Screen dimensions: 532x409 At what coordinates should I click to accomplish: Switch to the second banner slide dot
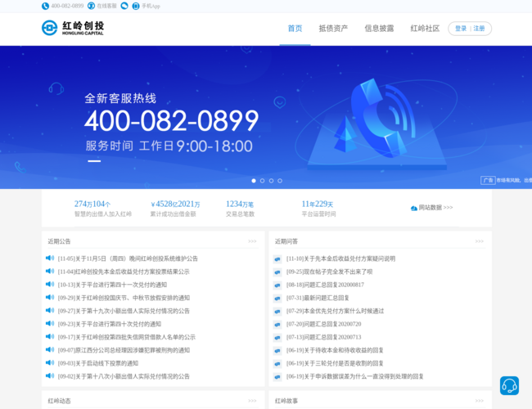click(x=262, y=181)
